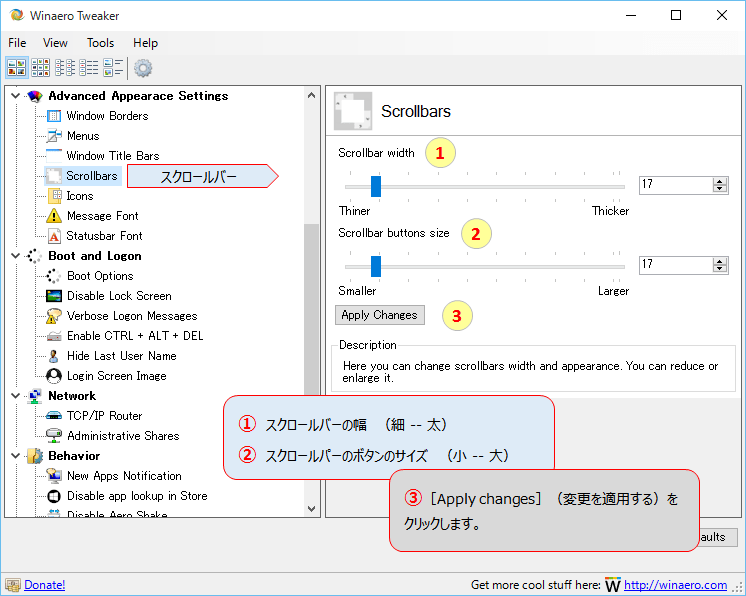The height and width of the screenshot is (596, 746).
Task: Select the Window Borders tree item
Action: pos(107,116)
